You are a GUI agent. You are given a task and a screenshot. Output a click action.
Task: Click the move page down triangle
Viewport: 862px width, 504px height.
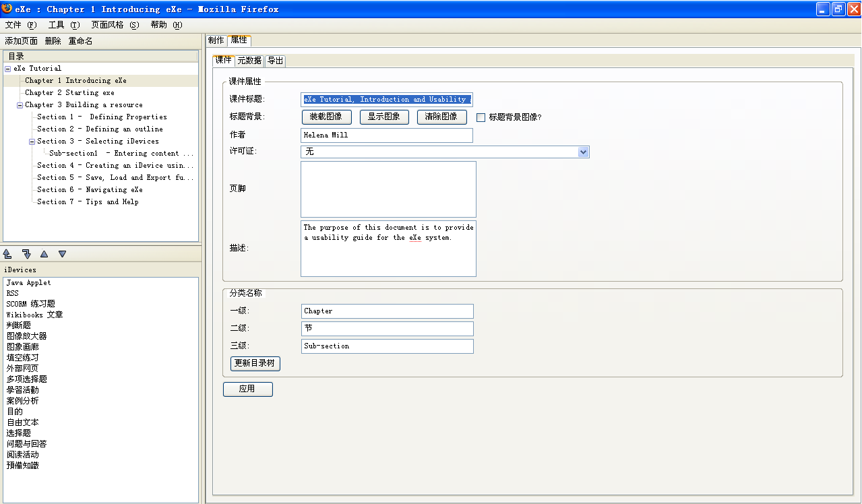tap(62, 254)
